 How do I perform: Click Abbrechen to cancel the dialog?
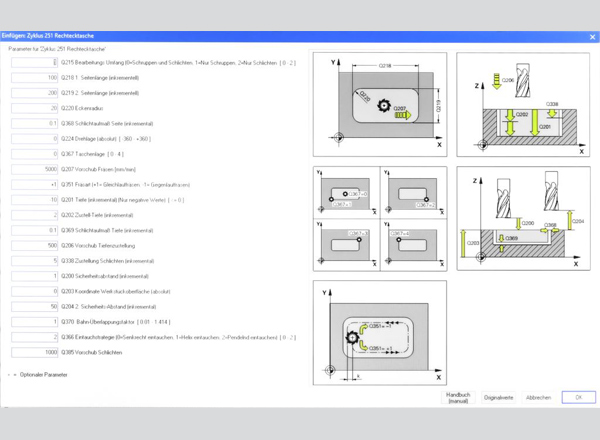point(538,397)
